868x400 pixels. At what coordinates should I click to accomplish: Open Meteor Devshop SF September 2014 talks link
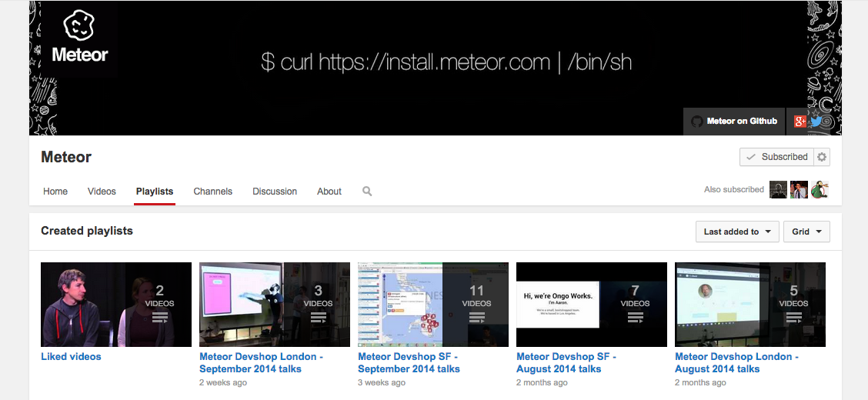pos(409,363)
